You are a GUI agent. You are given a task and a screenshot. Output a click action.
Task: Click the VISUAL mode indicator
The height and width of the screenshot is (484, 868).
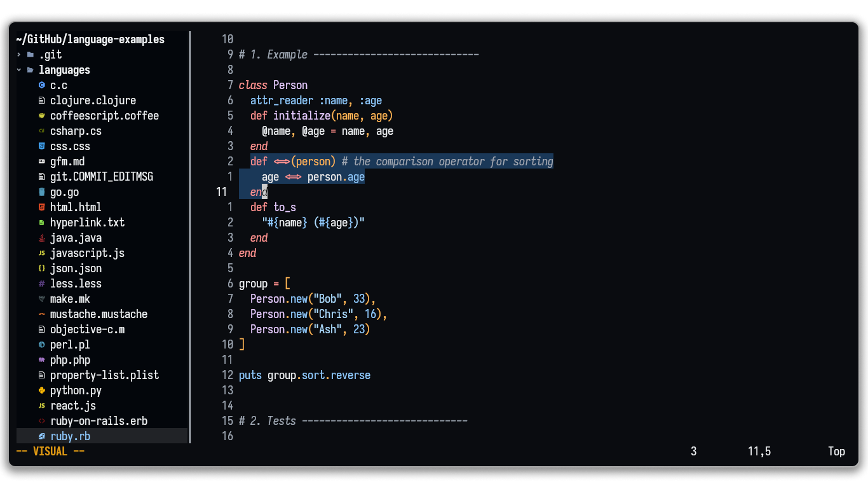click(48, 451)
